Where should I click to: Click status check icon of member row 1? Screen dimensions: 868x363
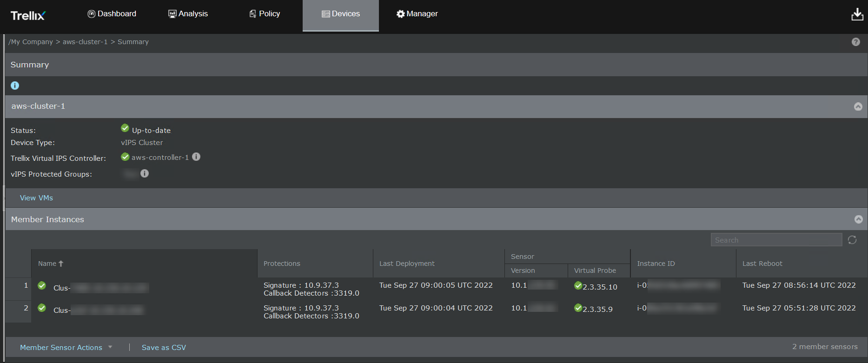click(42, 285)
